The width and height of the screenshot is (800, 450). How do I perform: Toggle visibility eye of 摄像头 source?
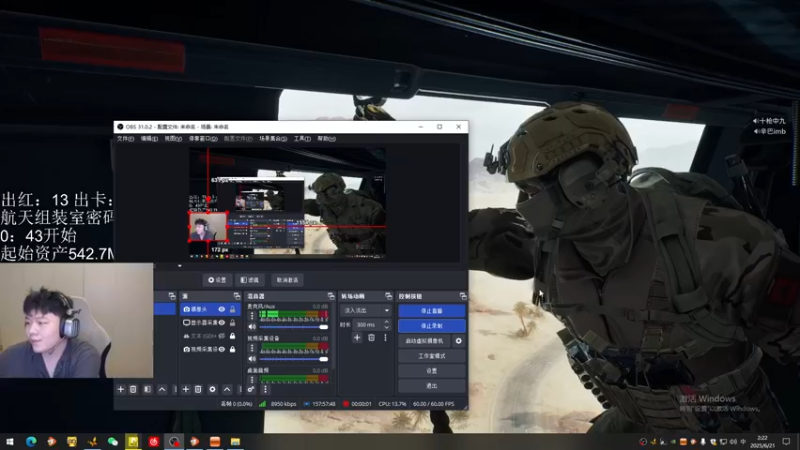221,309
